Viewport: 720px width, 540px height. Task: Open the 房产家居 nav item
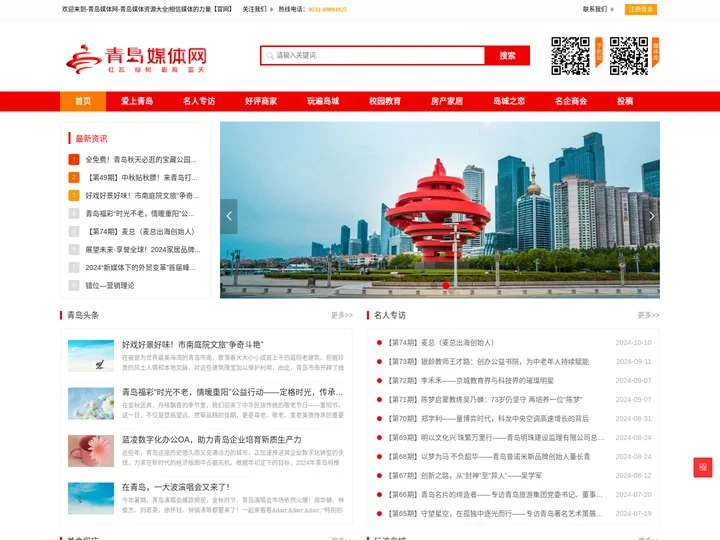tap(447, 101)
